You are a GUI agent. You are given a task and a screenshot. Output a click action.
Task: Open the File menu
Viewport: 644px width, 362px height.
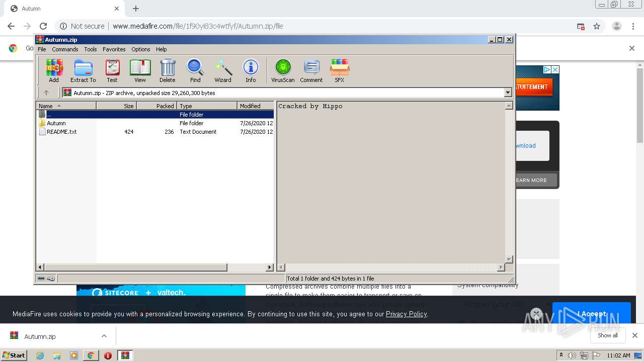pos(42,49)
